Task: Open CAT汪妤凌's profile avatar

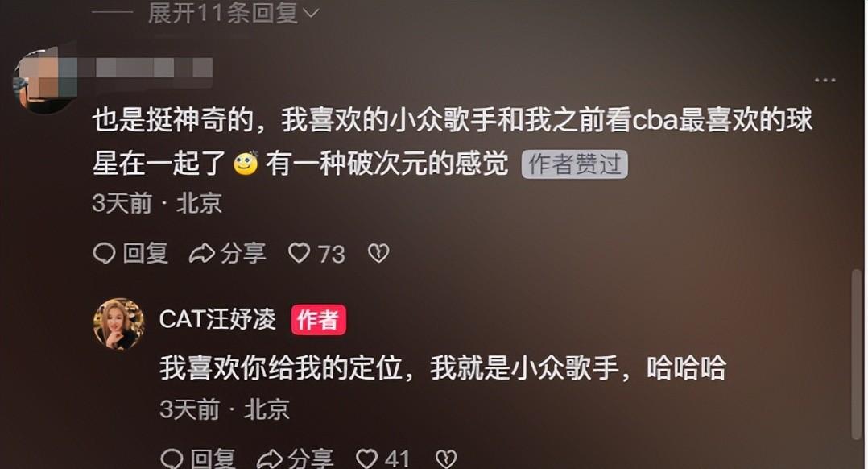Action: (x=118, y=324)
